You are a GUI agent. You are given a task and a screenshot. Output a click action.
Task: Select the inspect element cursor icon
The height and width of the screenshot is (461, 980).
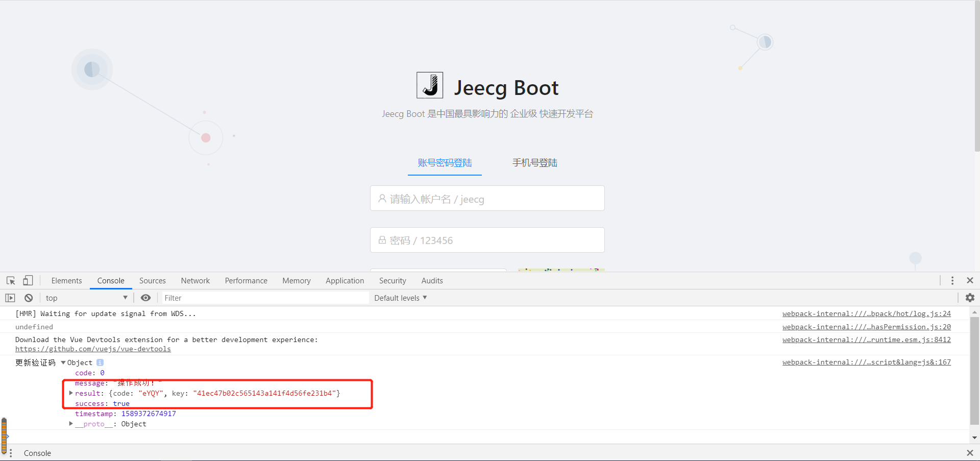(10, 280)
